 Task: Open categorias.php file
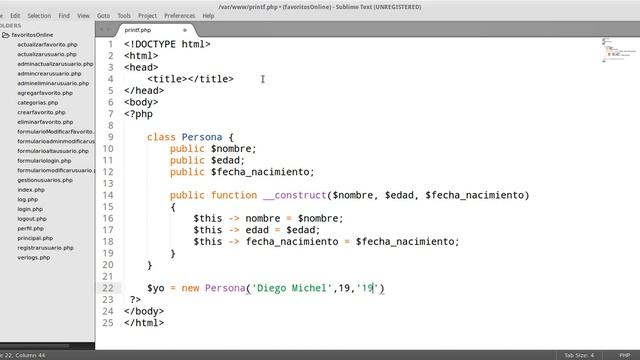click(x=38, y=102)
